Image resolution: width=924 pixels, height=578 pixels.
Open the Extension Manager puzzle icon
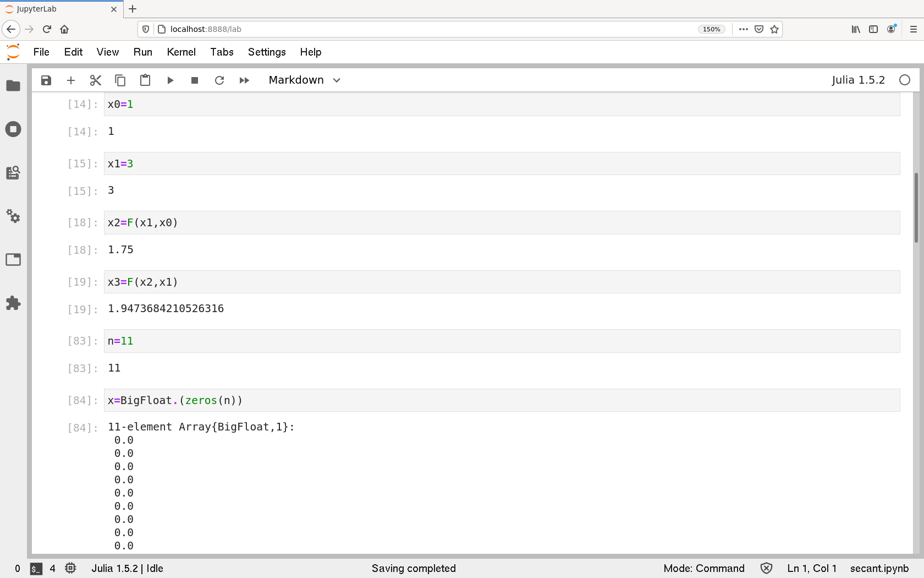(x=13, y=303)
